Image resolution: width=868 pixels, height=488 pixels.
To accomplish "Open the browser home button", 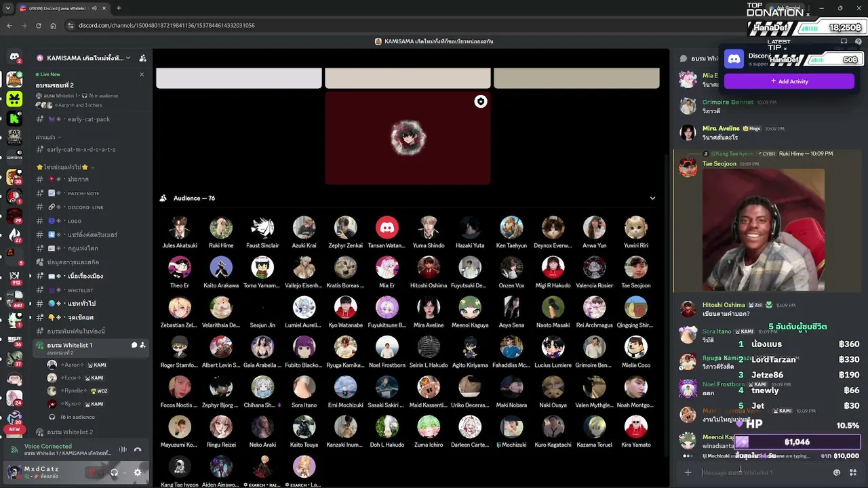I will pyautogui.click(x=53, y=25).
